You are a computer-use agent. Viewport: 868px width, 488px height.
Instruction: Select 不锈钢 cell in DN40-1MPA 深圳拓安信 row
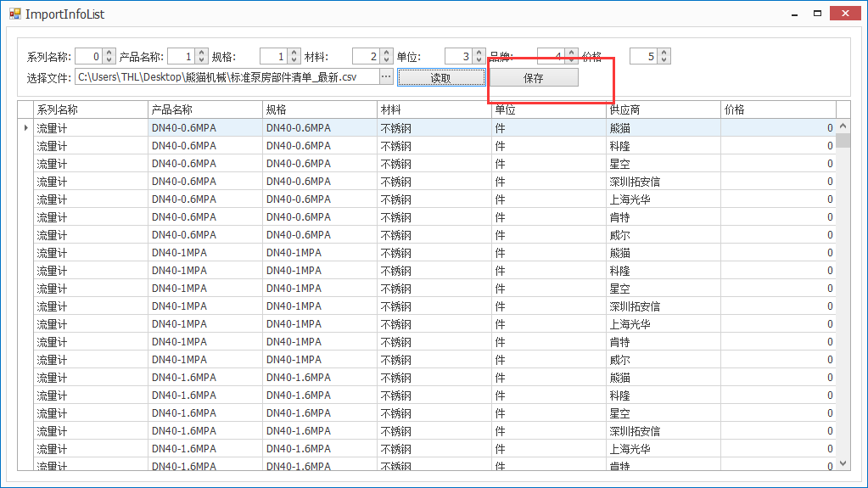click(434, 306)
